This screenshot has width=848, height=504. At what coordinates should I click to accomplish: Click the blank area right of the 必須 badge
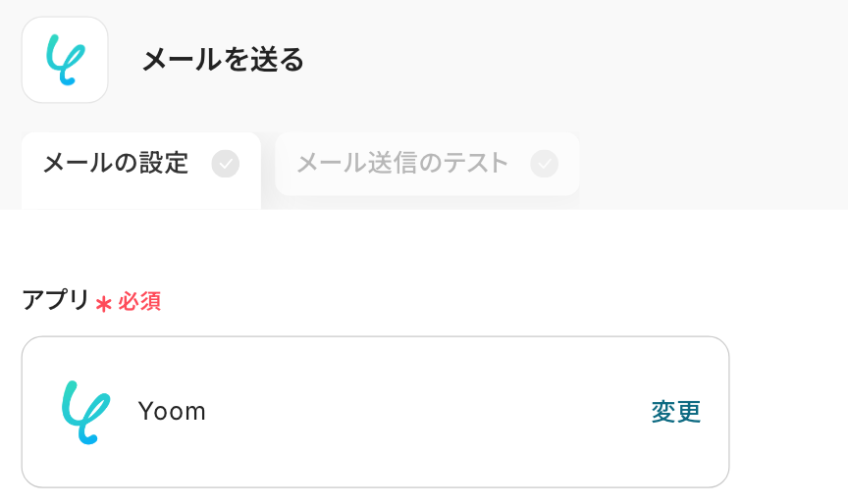[x=442, y=302]
